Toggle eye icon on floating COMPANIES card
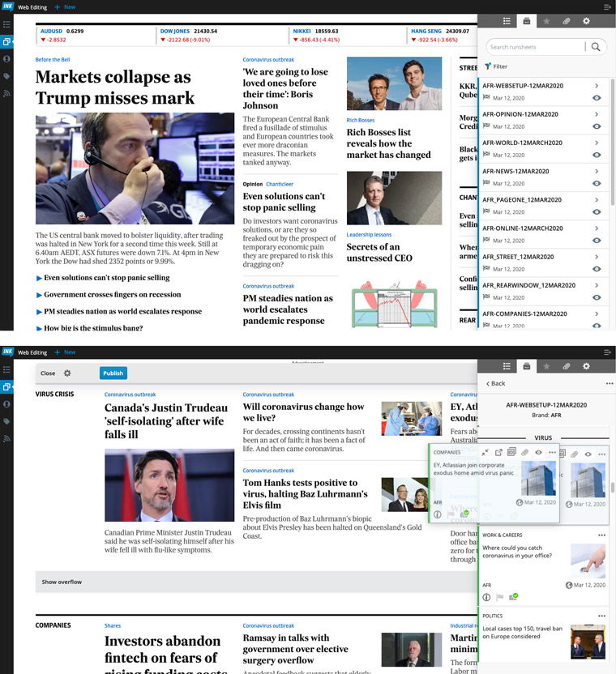Screen dimensions: 616x674 [x=538, y=452]
